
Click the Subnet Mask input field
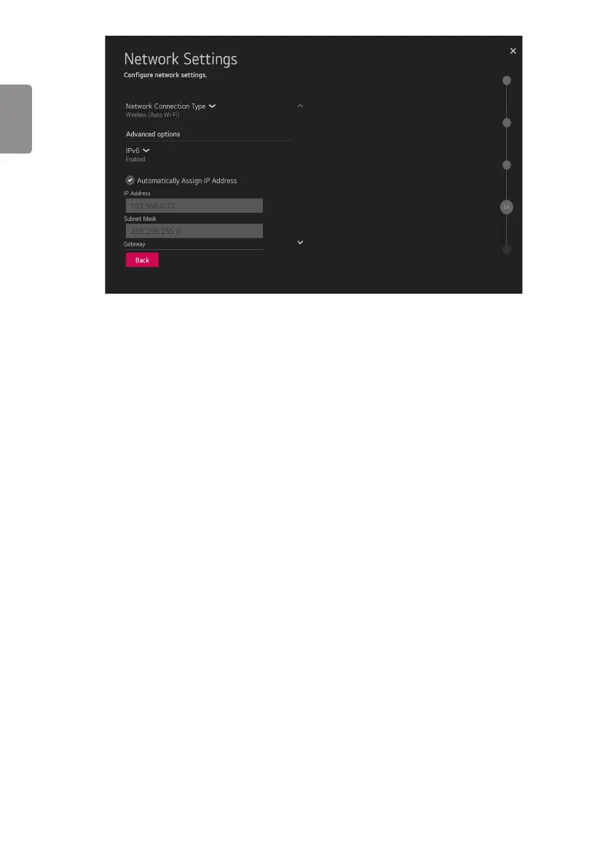point(194,231)
